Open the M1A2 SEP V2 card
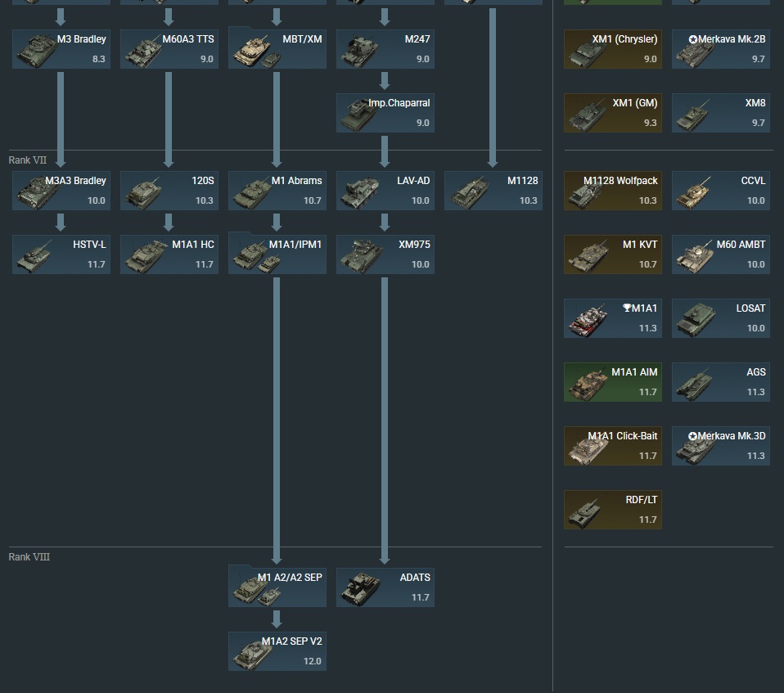Screen dimensions: 784x693 (x=277, y=651)
